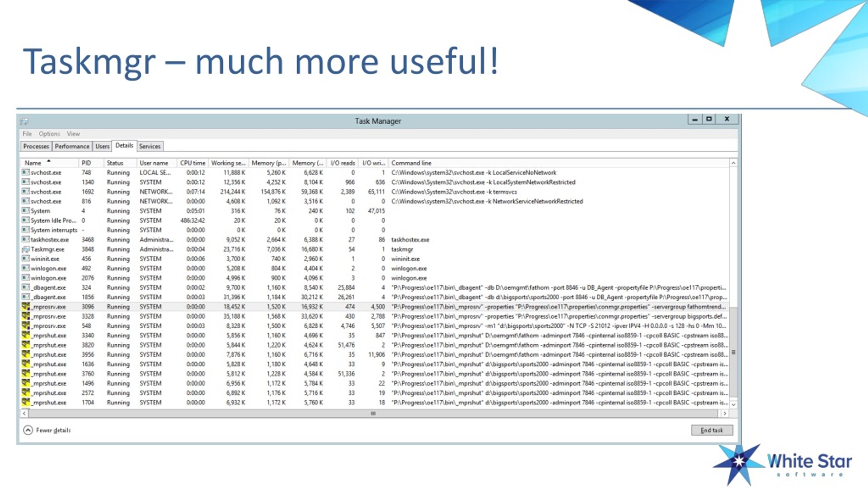The height and width of the screenshot is (488, 868).
Task: Switch to the Services tab
Action: tap(150, 146)
